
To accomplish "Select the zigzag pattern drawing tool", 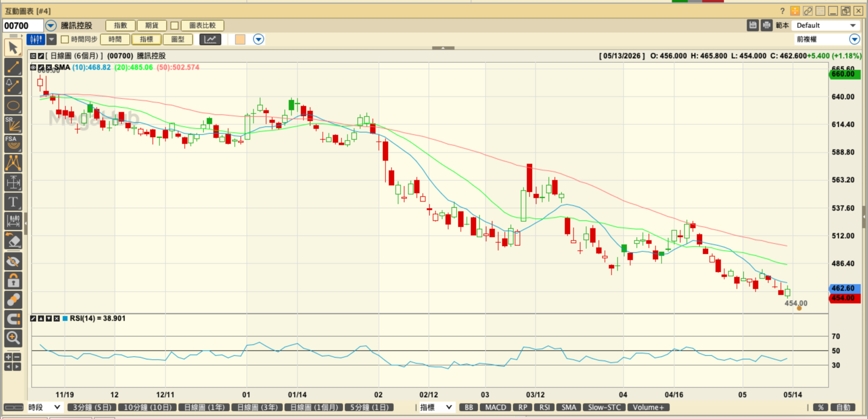I will pos(13,163).
